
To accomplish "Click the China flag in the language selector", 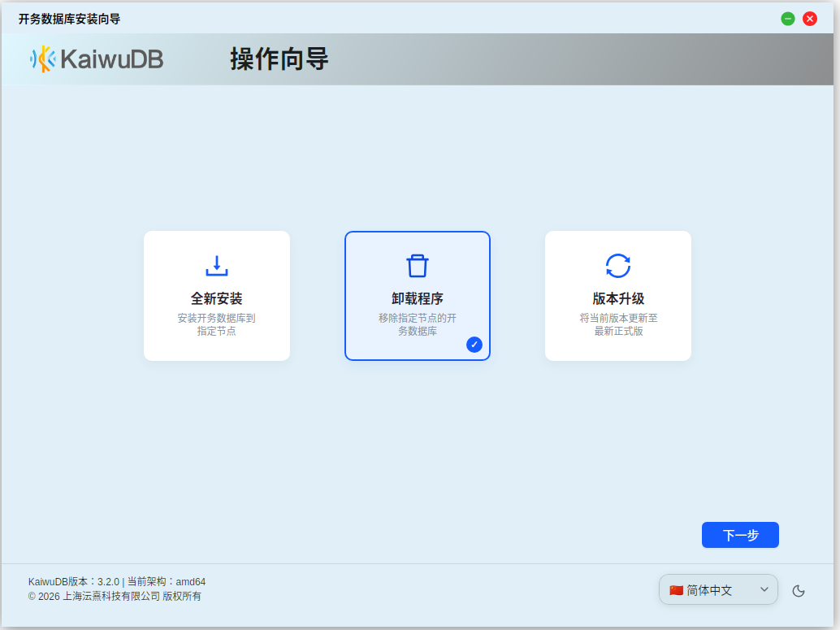I will [676, 590].
